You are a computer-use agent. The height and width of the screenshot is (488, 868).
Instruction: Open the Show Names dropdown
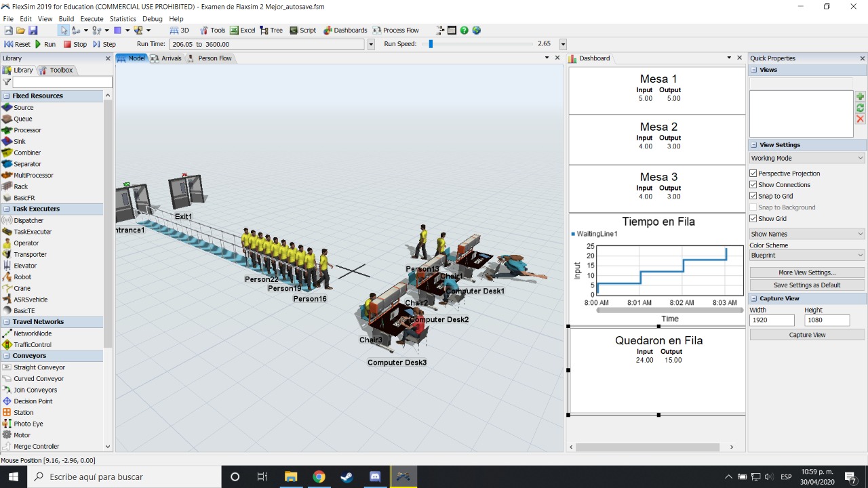coord(807,234)
